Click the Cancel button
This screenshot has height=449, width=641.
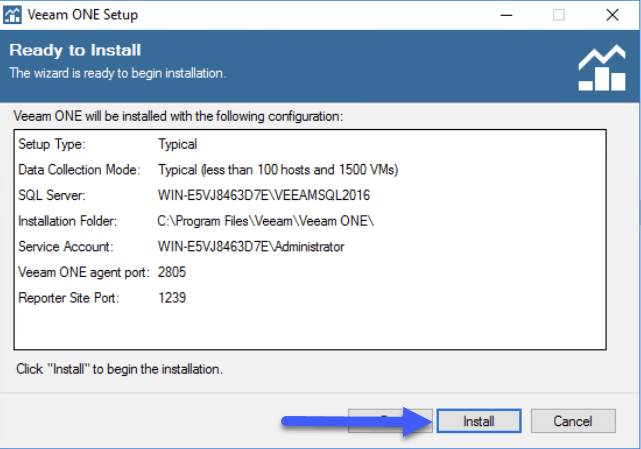[x=573, y=421]
